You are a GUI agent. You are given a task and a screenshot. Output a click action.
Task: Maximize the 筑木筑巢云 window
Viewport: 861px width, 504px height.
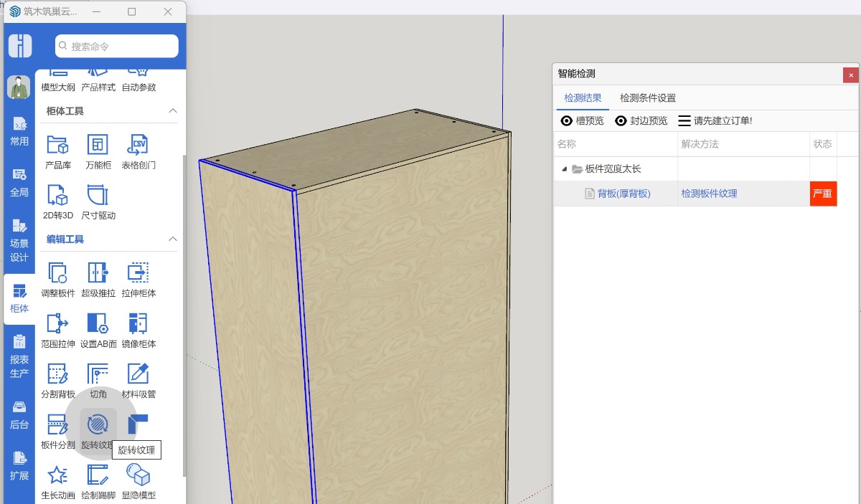[x=132, y=11]
